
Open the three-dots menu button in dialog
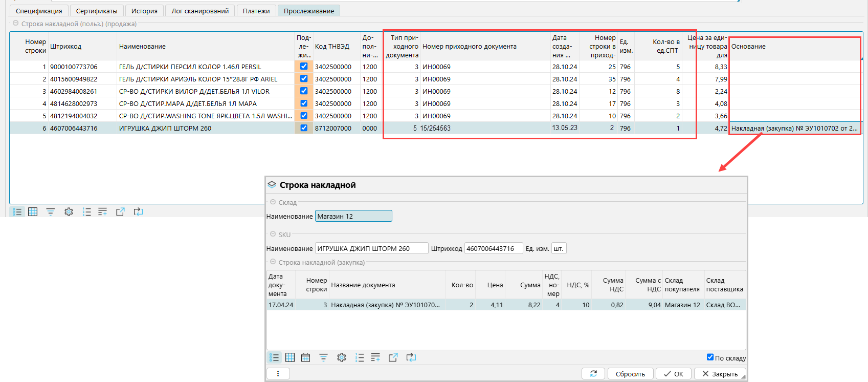(x=278, y=374)
